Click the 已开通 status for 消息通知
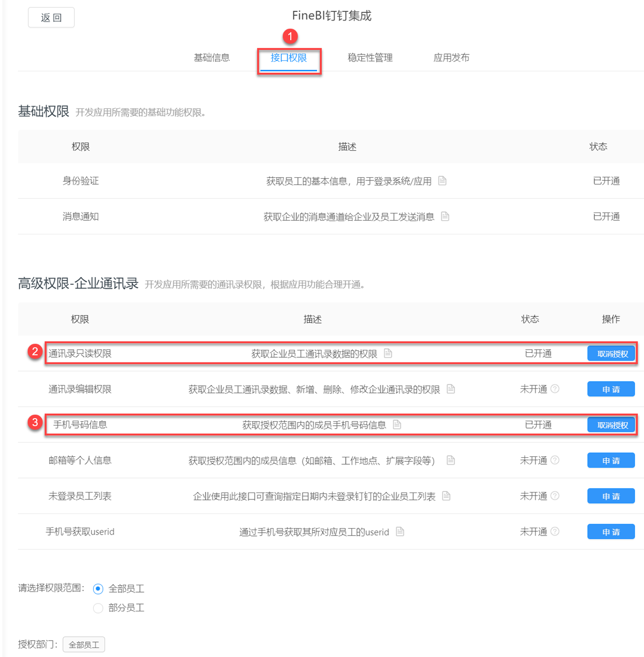The width and height of the screenshot is (644, 657). 606,217
